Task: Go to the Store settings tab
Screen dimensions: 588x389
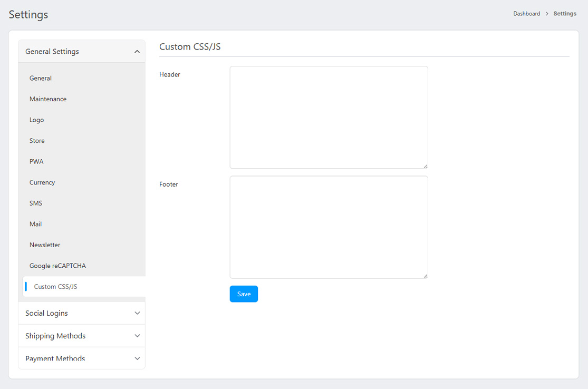Action: [37, 141]
